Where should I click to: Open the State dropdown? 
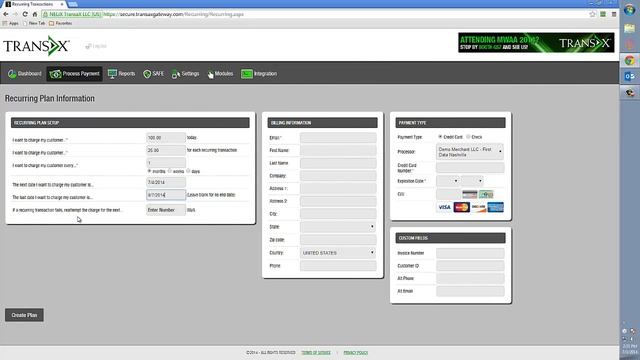pos(338,227)
